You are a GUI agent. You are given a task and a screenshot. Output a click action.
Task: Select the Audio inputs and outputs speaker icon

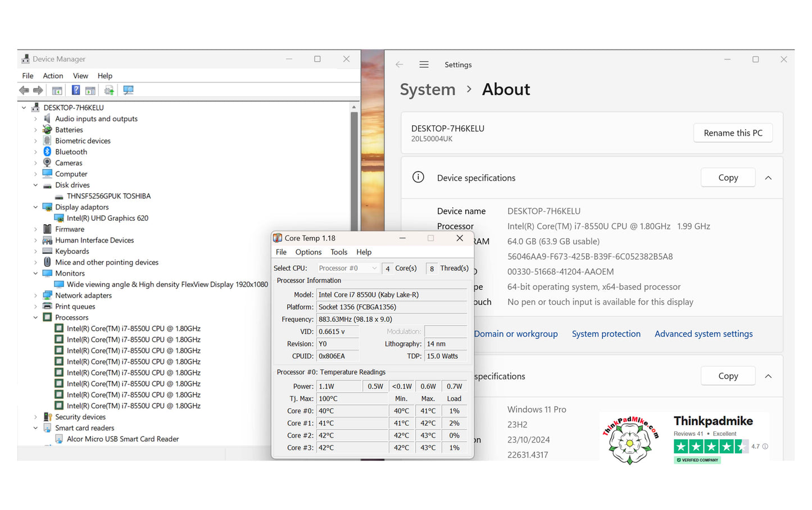coord(47,119)
